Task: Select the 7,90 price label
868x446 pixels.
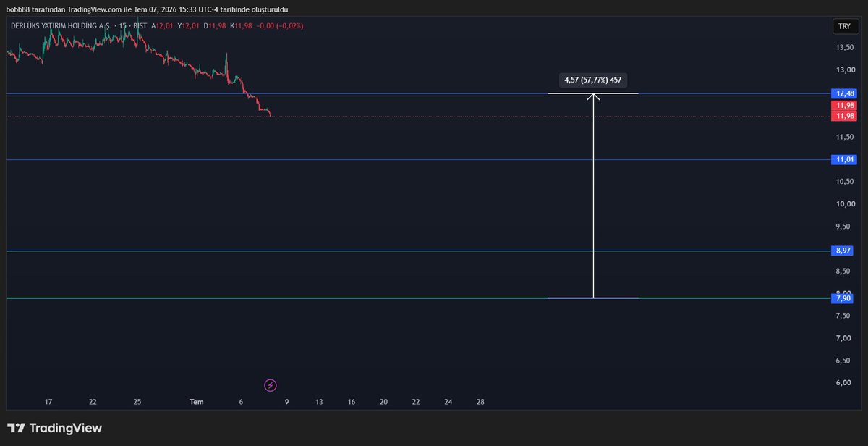Action: (x=843, y=298)
